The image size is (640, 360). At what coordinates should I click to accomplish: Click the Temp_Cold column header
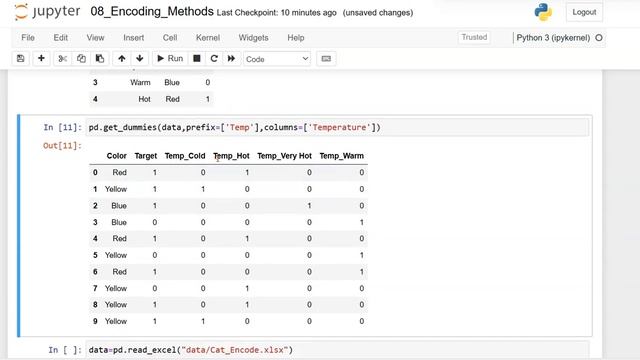coord(185,156)
